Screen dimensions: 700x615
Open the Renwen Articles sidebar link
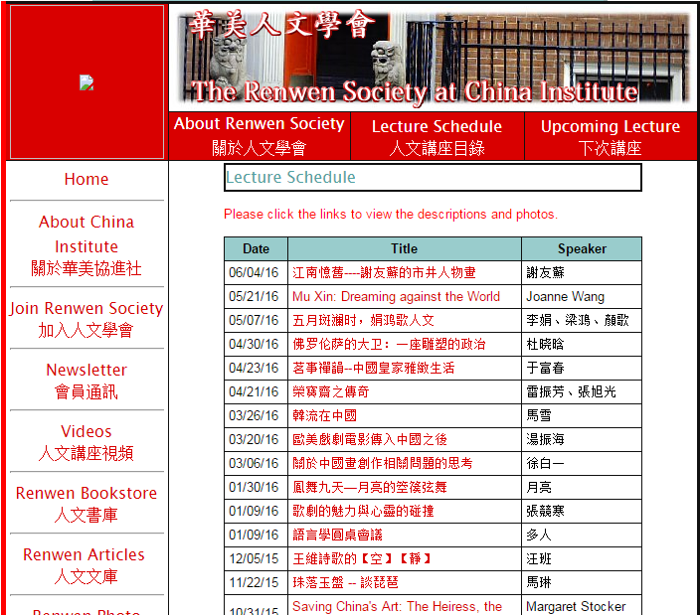tap(84, 565)
